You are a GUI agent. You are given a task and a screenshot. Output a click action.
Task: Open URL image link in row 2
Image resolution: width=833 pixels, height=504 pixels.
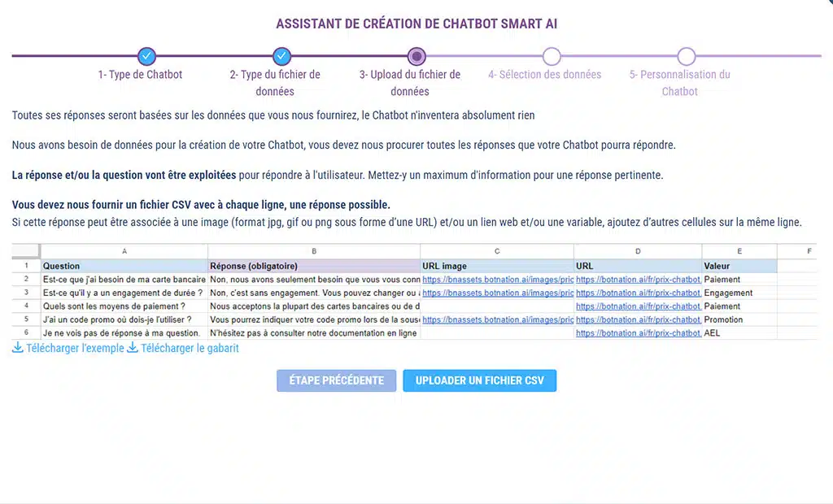coord(496,280)
